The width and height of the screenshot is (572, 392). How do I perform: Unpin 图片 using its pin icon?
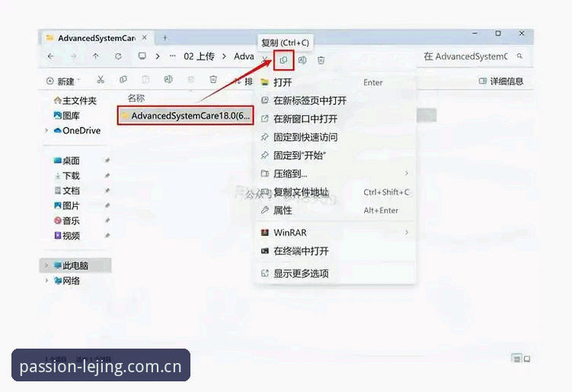point(107,206)
